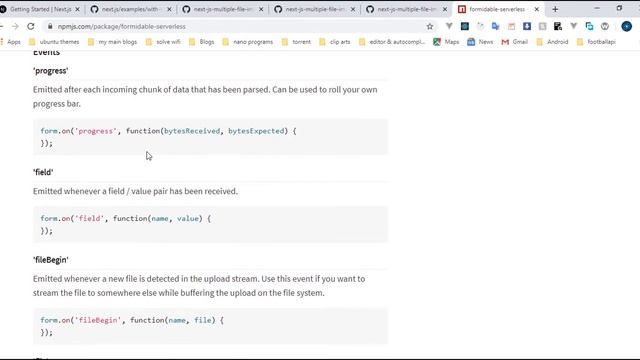Open the blue download-arrow extension

pyautogui.click(x=527, y=27)
